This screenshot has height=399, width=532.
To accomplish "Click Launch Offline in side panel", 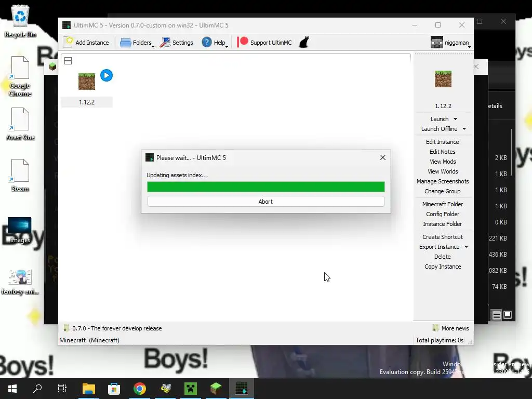I will (x=440, y=129).
